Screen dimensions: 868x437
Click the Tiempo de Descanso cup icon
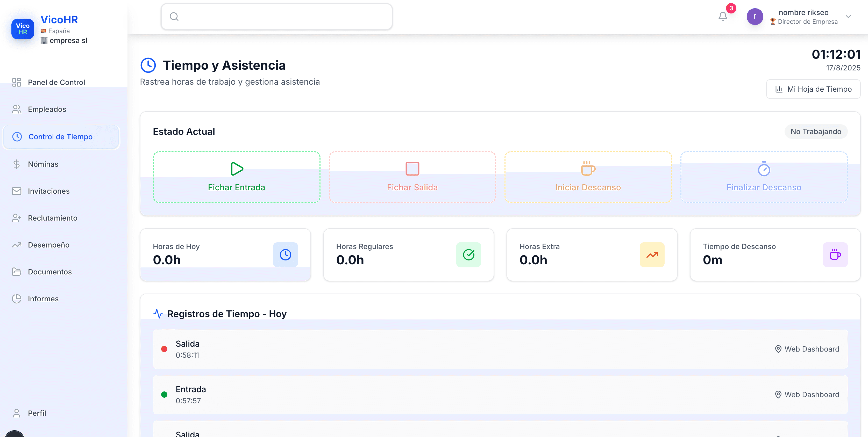click(x=835, y=255)
